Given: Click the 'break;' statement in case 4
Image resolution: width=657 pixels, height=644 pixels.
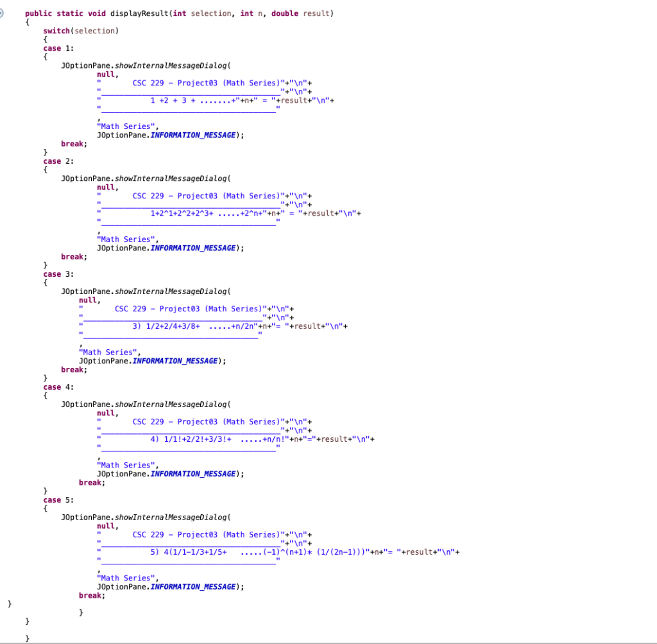Looking at the screenshot, I should click(92, 483).
